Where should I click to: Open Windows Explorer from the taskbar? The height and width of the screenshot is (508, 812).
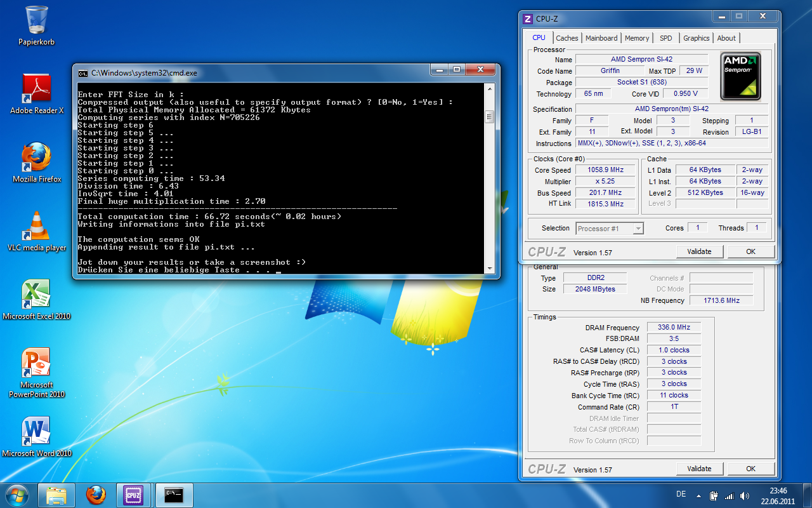pos(56,495)
